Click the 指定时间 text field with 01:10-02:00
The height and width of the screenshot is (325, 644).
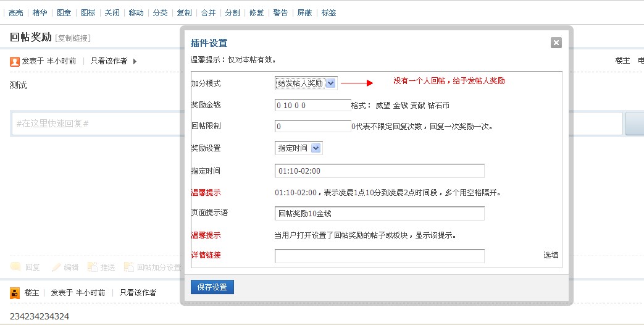(x=379, y=171)
